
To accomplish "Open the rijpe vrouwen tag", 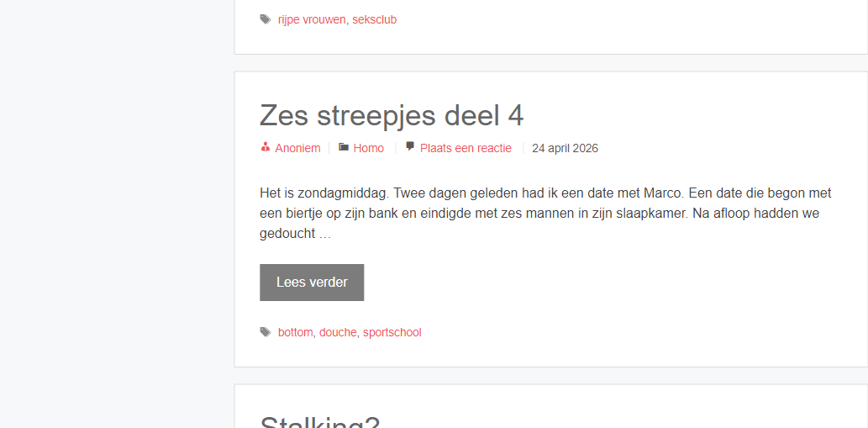I will (312, 19).
